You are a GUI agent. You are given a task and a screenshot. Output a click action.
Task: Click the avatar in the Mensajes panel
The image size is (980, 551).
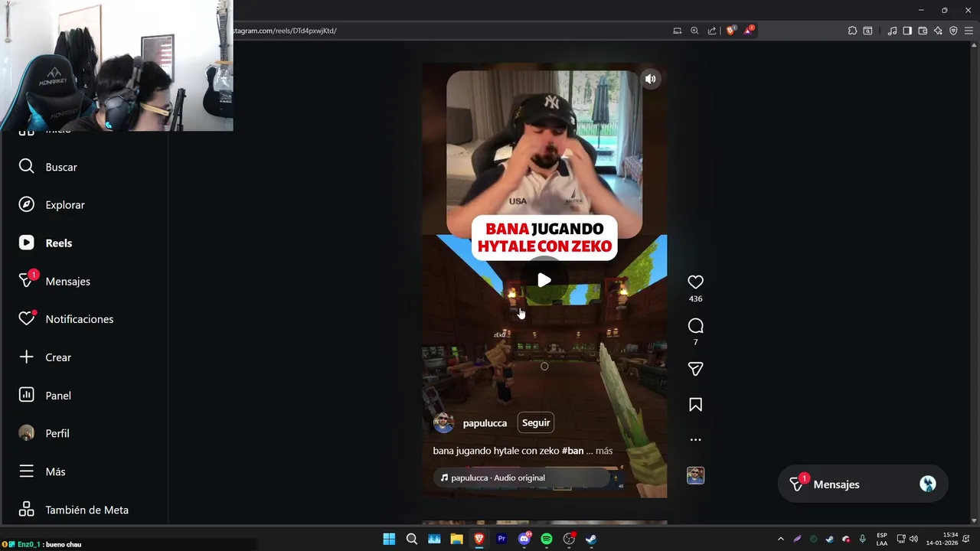[x=928, y=484]
